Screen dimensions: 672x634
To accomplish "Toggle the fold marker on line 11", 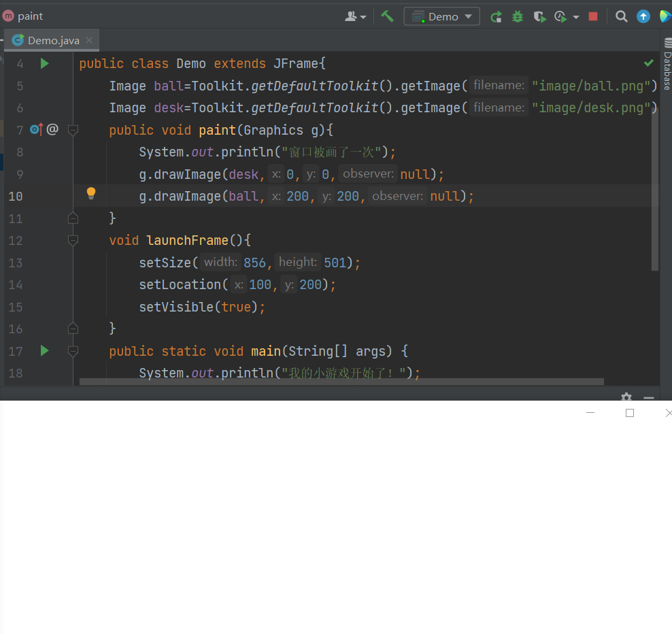I will [73, 218].
